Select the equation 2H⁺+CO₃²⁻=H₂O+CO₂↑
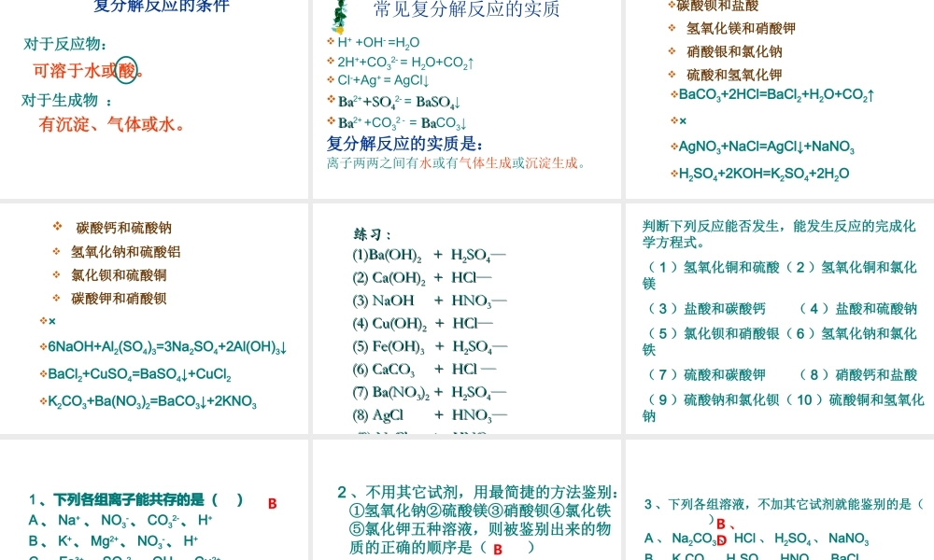934x560 pixels. click(405, 62)
